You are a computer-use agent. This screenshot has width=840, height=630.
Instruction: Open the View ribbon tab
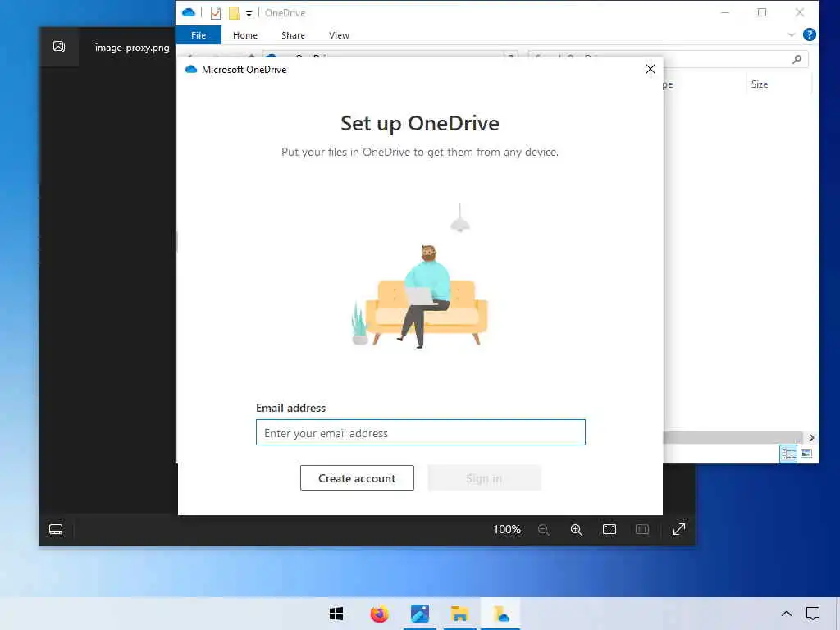[339, 35]
